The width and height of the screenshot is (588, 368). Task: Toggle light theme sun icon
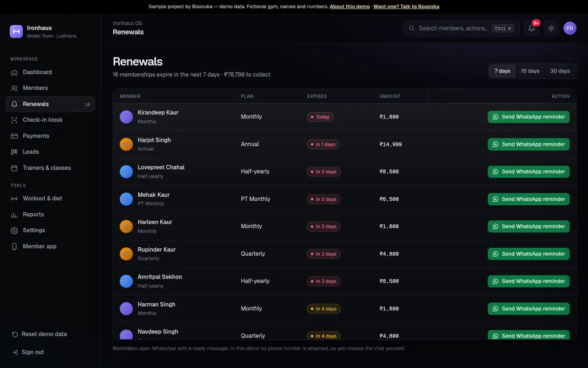click(x=551, y=28)
